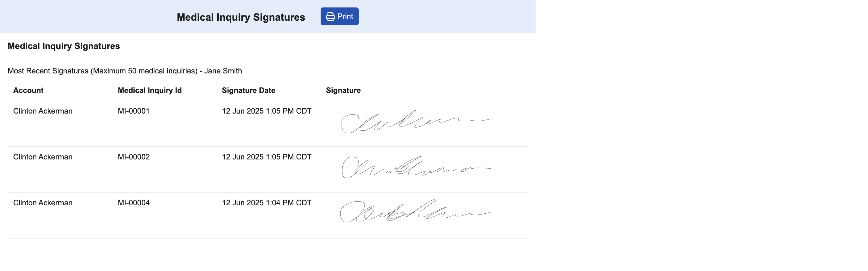This screenshot has height=271, width=868.
Task: Open the signature image for MI-00002
Action: (x=416, y=167)
